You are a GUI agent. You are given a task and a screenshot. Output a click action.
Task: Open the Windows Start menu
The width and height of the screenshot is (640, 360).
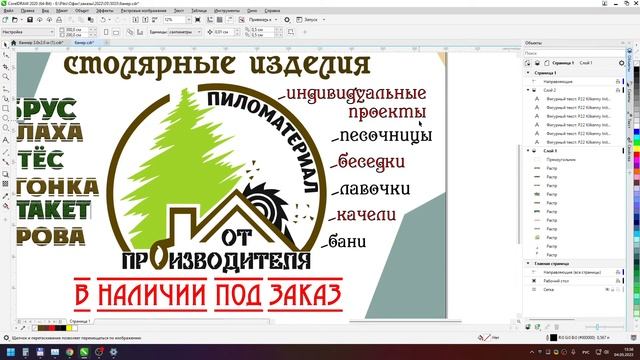coord(11,352)
